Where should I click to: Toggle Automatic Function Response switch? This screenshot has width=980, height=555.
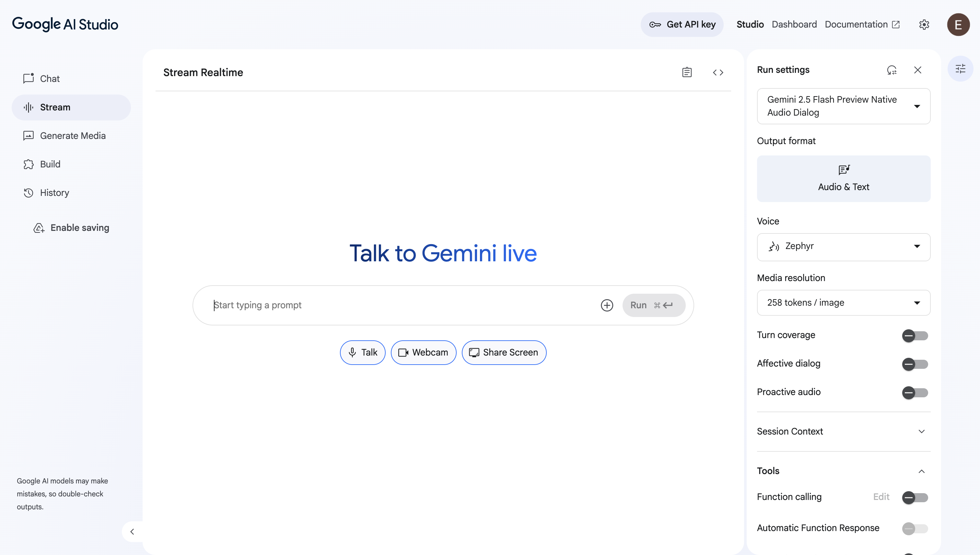[x=915, y=529]
